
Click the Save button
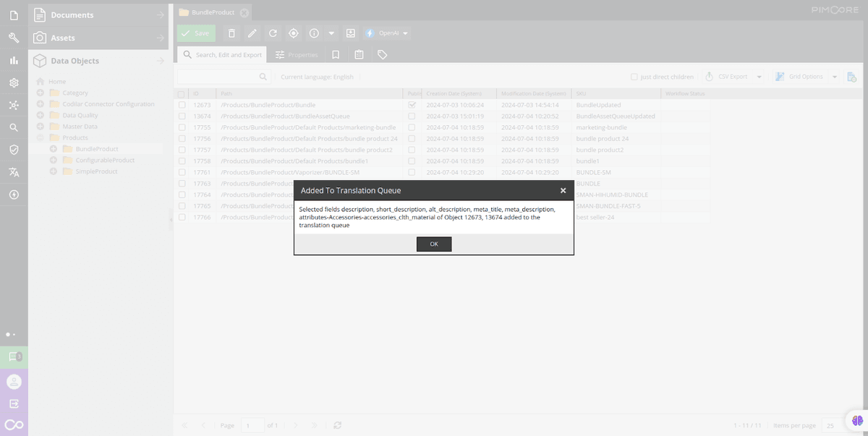pyautogui.click(x=196, y=33)
